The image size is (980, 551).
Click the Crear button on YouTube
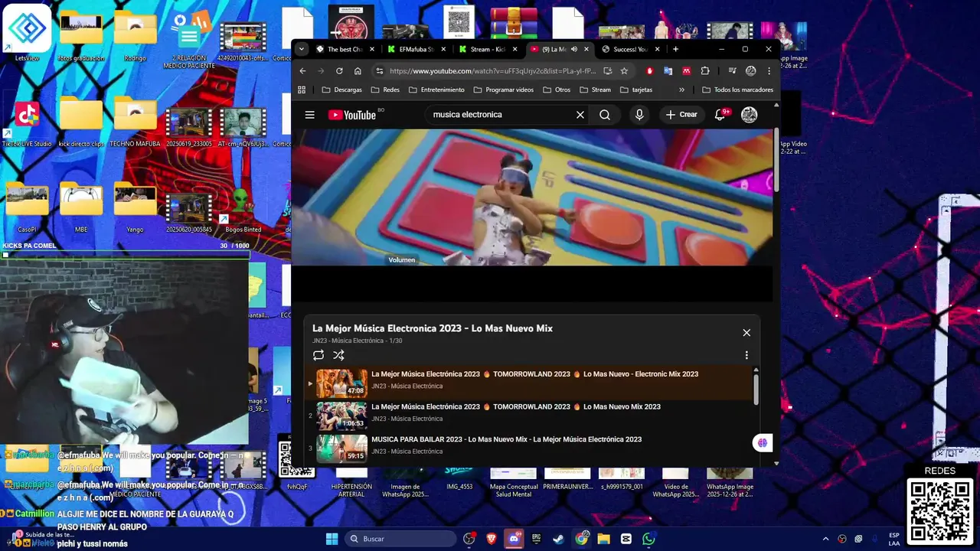click(x=681, y=115)
